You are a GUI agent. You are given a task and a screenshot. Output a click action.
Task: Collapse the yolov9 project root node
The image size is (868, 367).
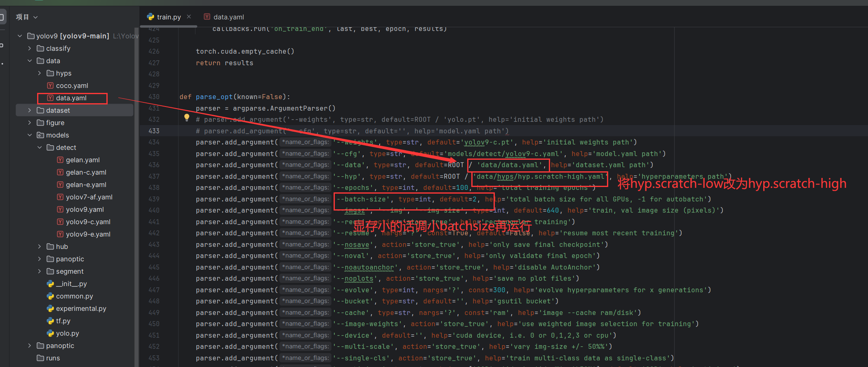pos(20,36)
